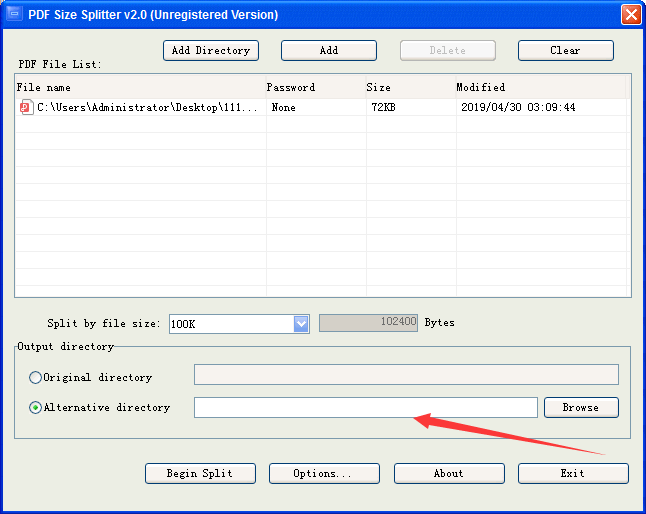Click the Alternative directory path field
The height and width of the screenshot is (514, 646).
(366, 407)
